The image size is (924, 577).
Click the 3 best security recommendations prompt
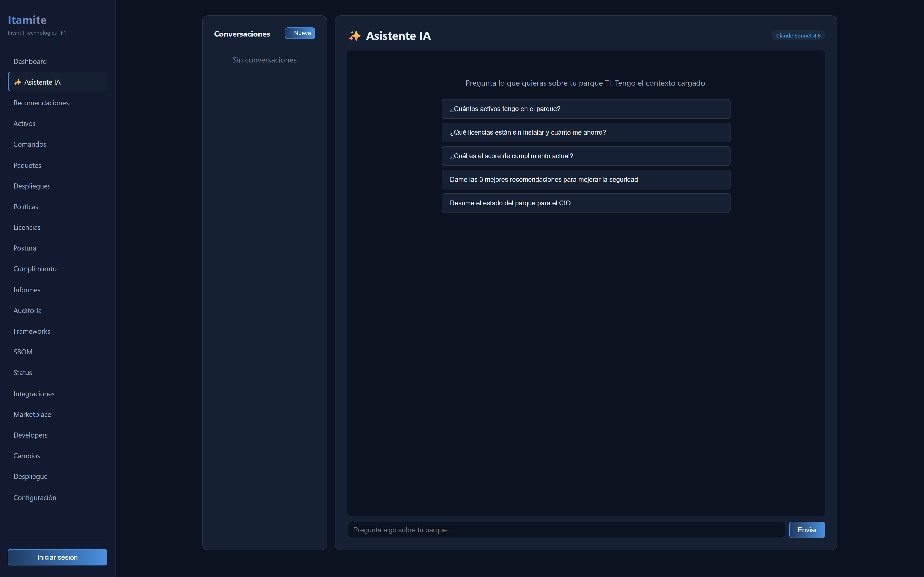coord(586,179)
